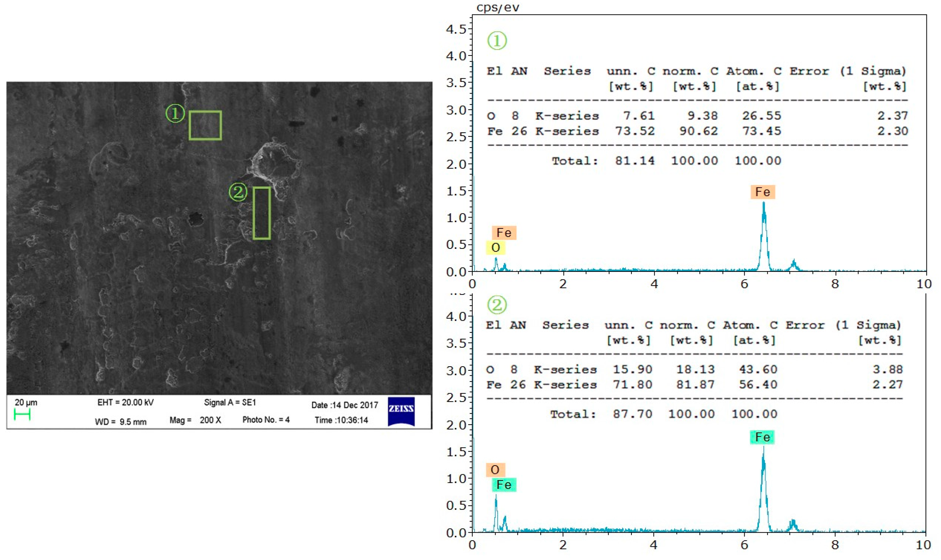Click the circled number 2 marker on the SEM image
941x560 pixels.
click(x=238, y=192)
